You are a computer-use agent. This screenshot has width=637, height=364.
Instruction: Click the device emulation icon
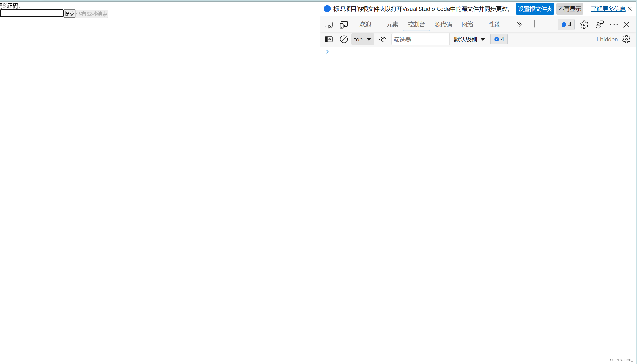click(x=344, y=24)
